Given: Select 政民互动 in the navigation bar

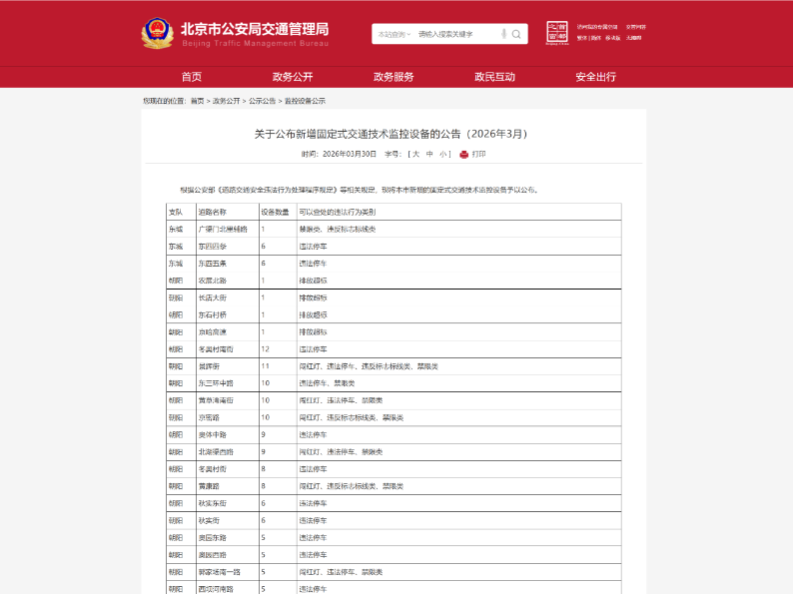Looking at the screenshot, I should (x=494, y=77).
